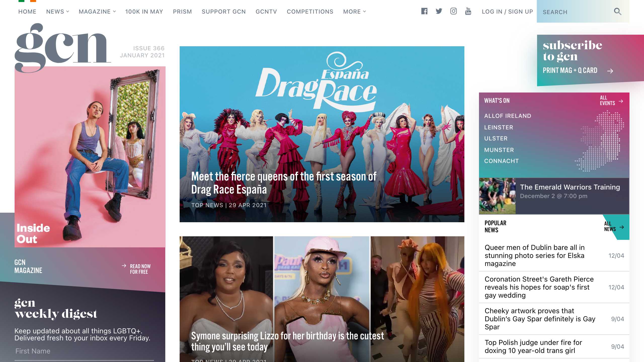Viewport: 644px width, 362px height.
Task: Select Leinster events region
Action: coord(499,127)
